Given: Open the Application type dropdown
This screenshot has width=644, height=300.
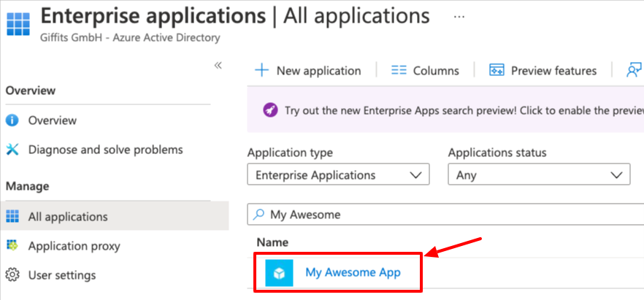Looking at the screenshot, I should (339, 174).
